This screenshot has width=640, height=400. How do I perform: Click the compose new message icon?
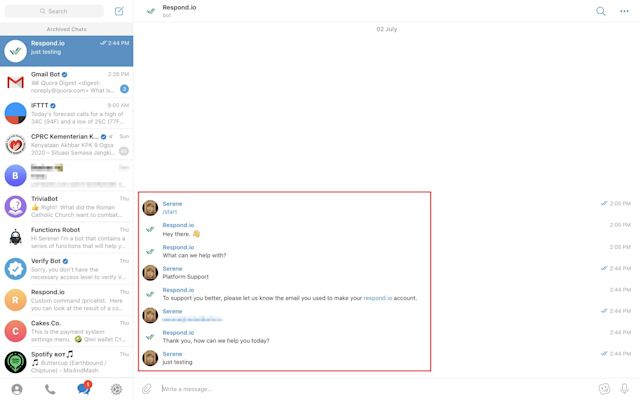119,11
